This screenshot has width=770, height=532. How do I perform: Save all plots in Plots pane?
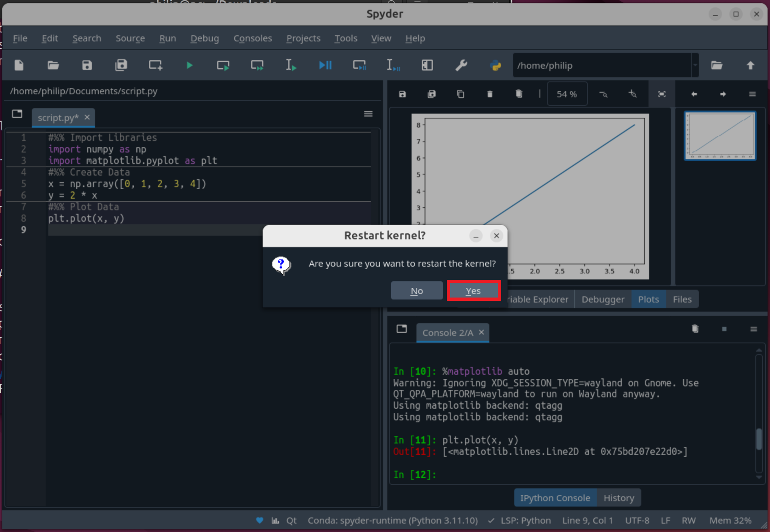432,94
